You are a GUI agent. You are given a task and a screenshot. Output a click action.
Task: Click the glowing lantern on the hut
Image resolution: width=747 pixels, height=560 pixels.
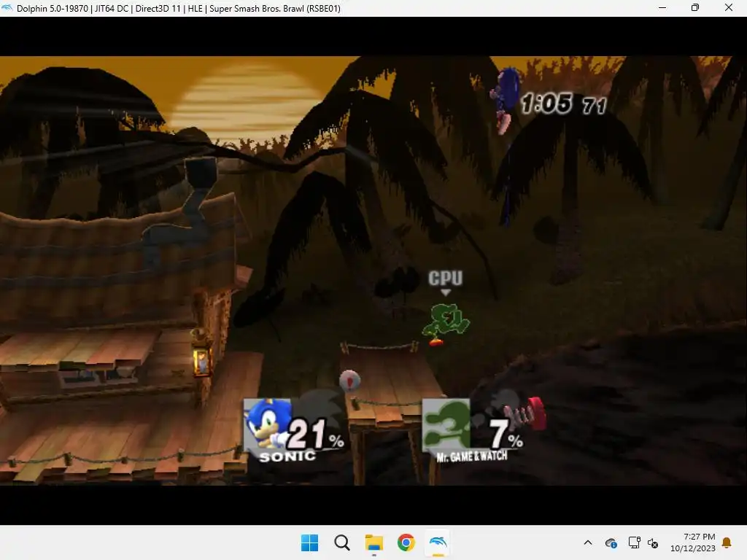(x=201, y=359)
